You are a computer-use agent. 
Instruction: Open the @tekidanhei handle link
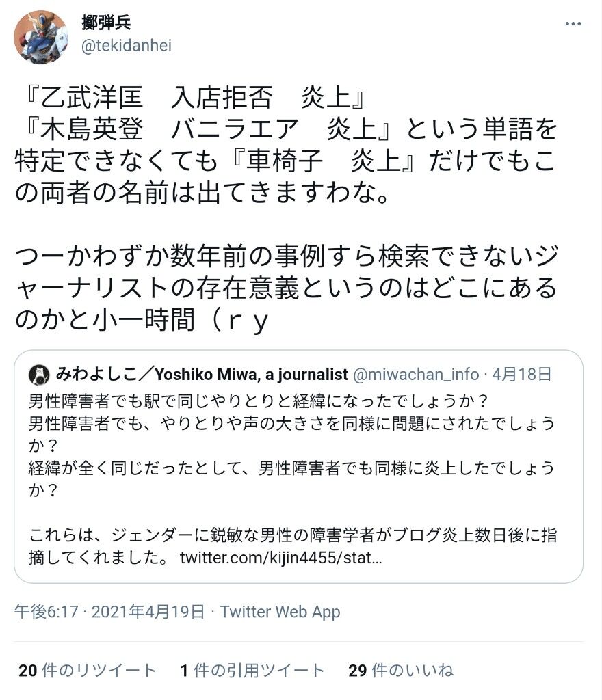pos(127,46)
